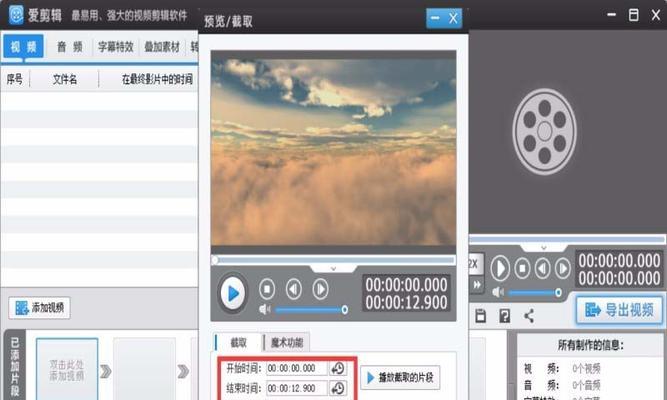Step forward a frame in the main preview
Viewport: 667px width, 400px height.
tap(563, 269)
